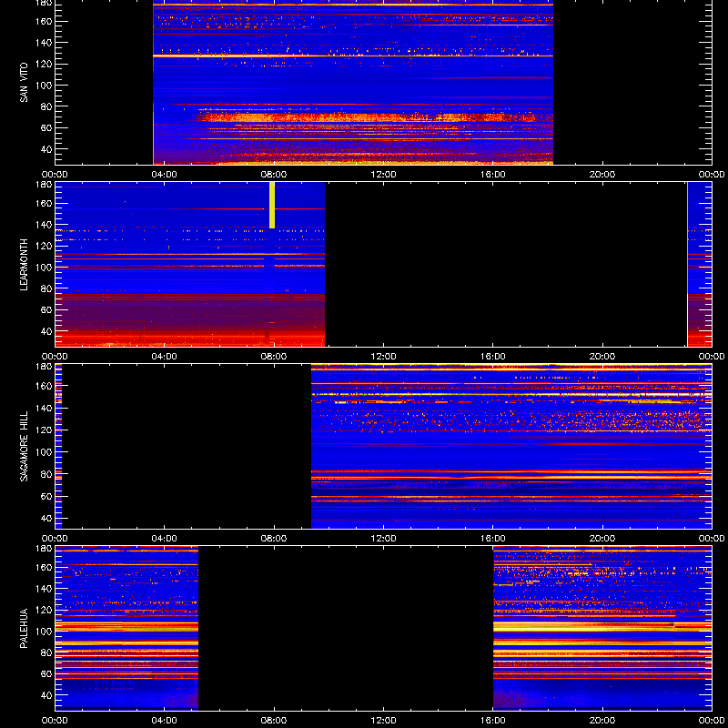Pick the 04:00 label under Sagamore Hill panel

click(165, 539)
